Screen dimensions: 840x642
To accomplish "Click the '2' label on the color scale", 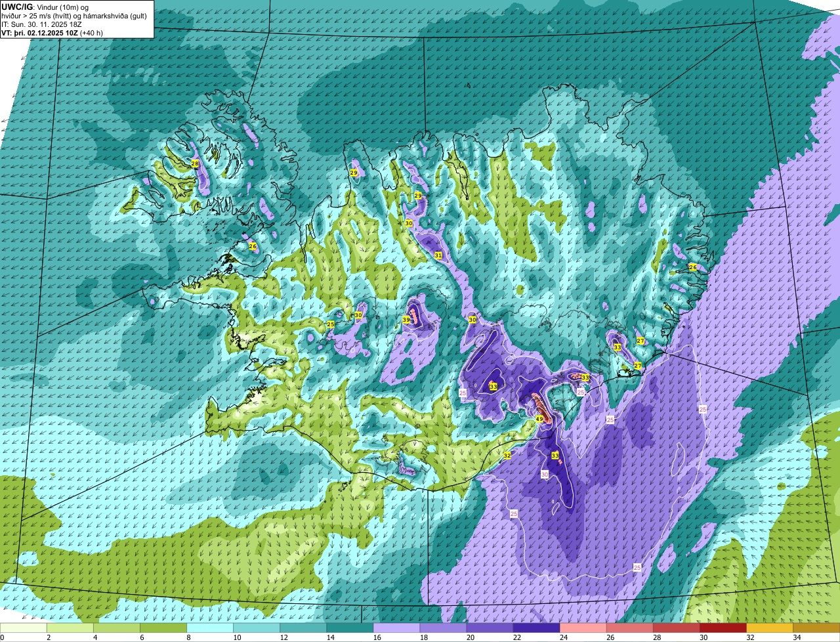I will click(49, 637).
